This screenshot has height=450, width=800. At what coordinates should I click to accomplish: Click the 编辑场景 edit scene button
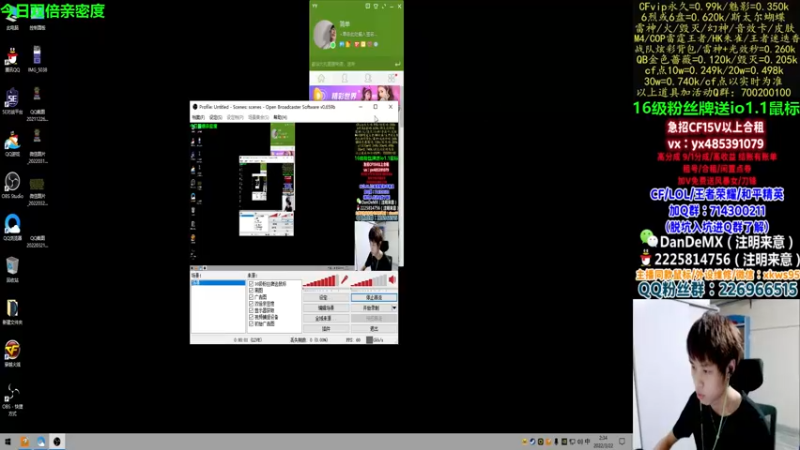[326, 308]
